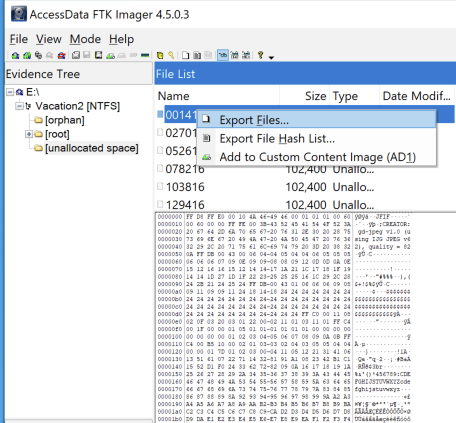
Task: Click the blank page toolbar icon
Action: click(186, 55)
